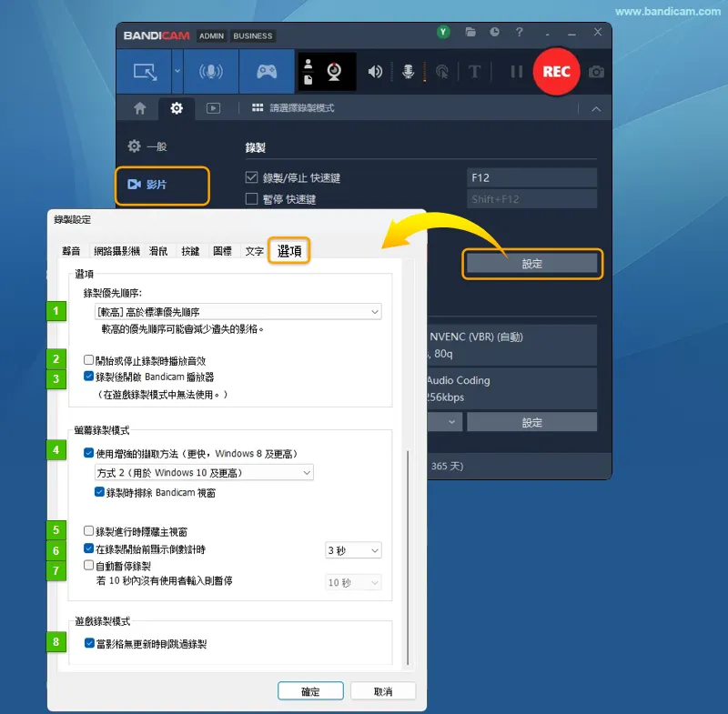Click the green Y account icon
This screenshot has height=714, width=728.
tap(443, 32)
